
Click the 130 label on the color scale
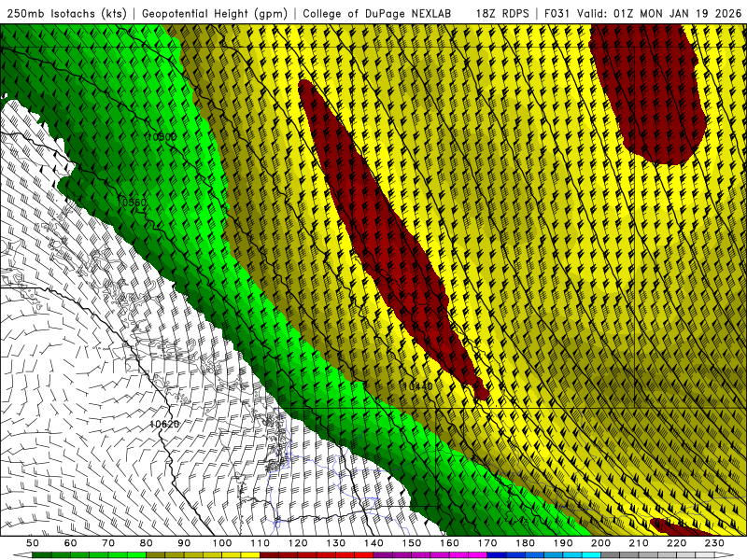tap(336, 543)
